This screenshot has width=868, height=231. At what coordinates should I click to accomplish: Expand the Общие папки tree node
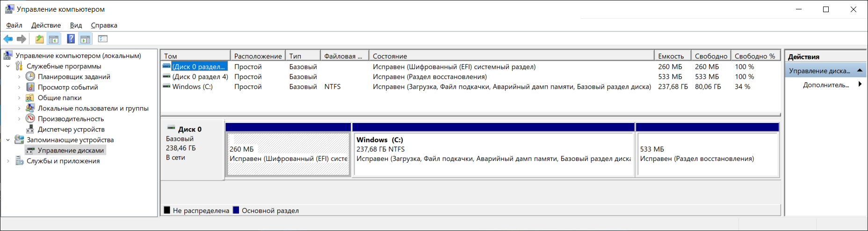pyautogui.click(x=19, y=98)
